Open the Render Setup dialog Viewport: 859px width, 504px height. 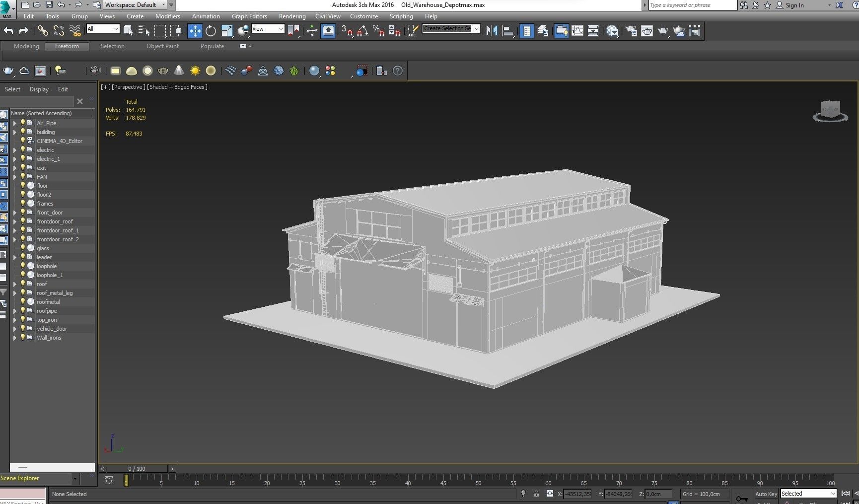631,31
